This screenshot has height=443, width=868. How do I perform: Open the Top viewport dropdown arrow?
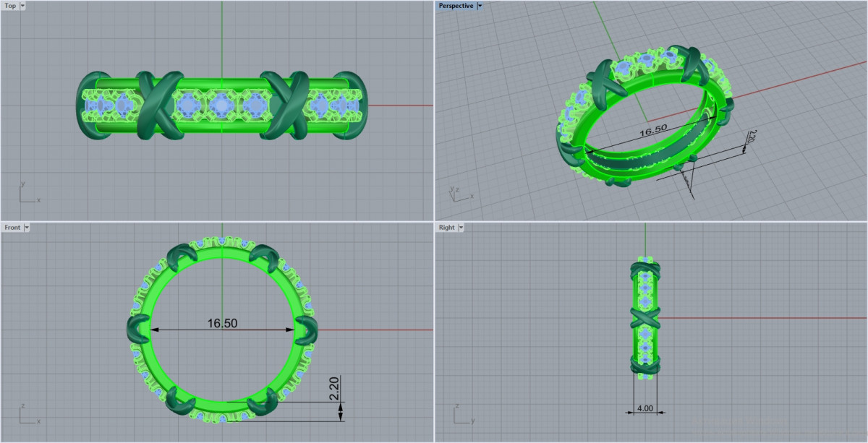click(22, 6)
